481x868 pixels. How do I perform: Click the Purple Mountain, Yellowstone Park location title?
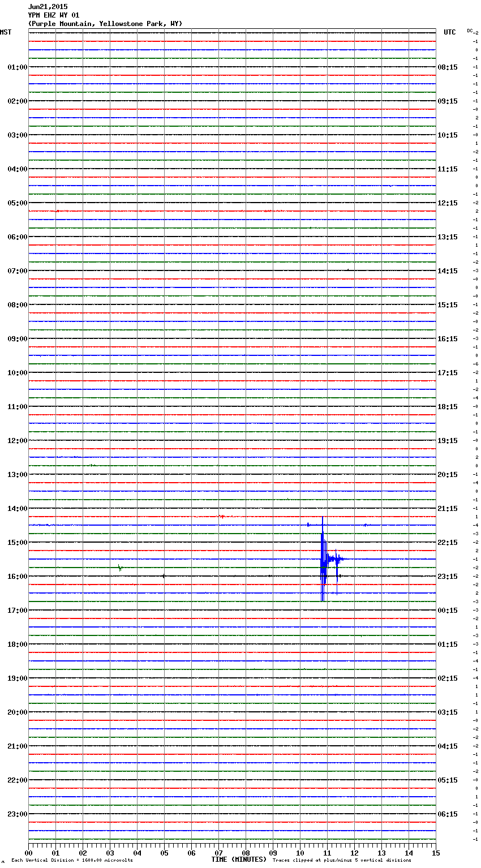[x=105, y=24]
